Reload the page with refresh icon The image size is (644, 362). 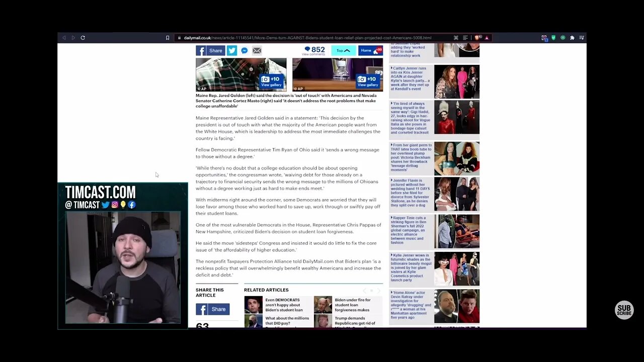83,38
